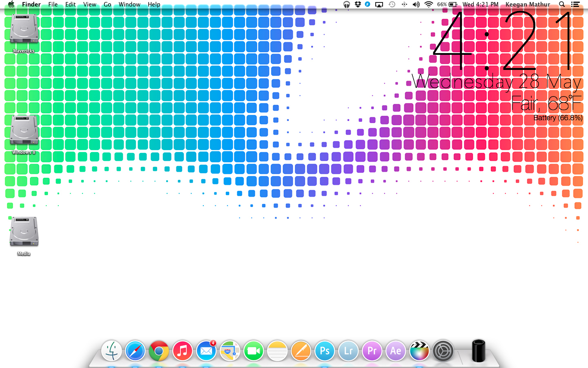The height and width of the screenshot is (368, 588).
Task: Click the Battery (66.8%) widget text
Action: 558,118
